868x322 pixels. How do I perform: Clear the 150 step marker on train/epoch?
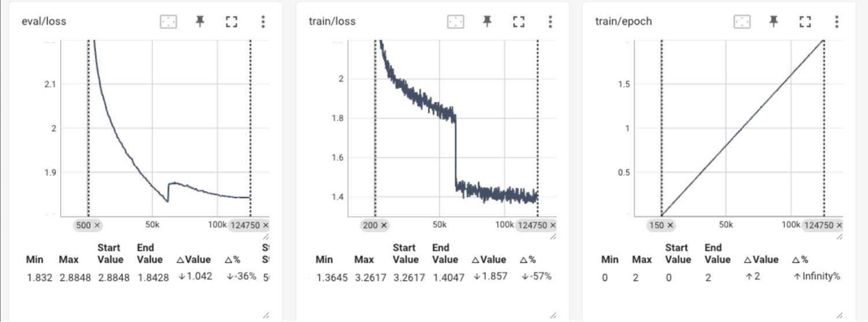[670, 225]
